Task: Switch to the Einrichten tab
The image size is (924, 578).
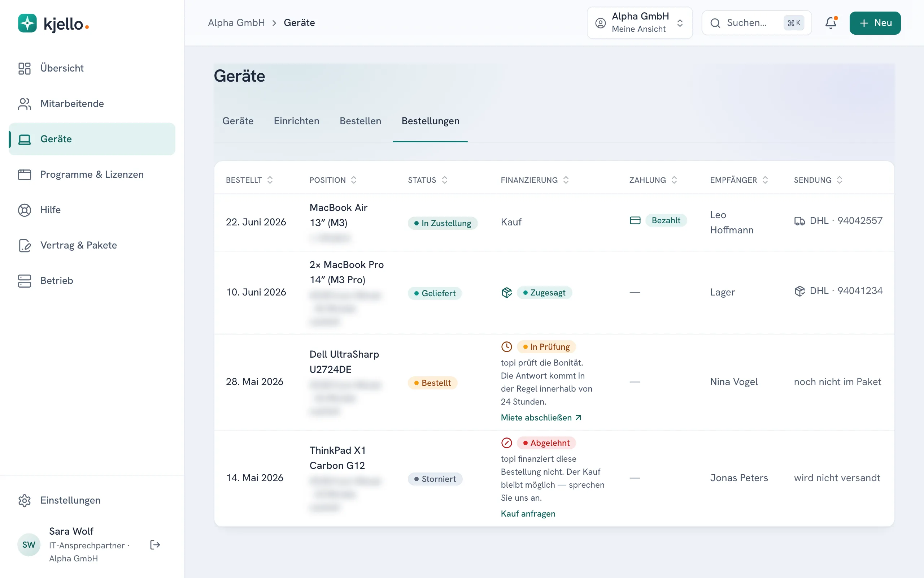Action: pyautogui.click(x=297, y=121)
